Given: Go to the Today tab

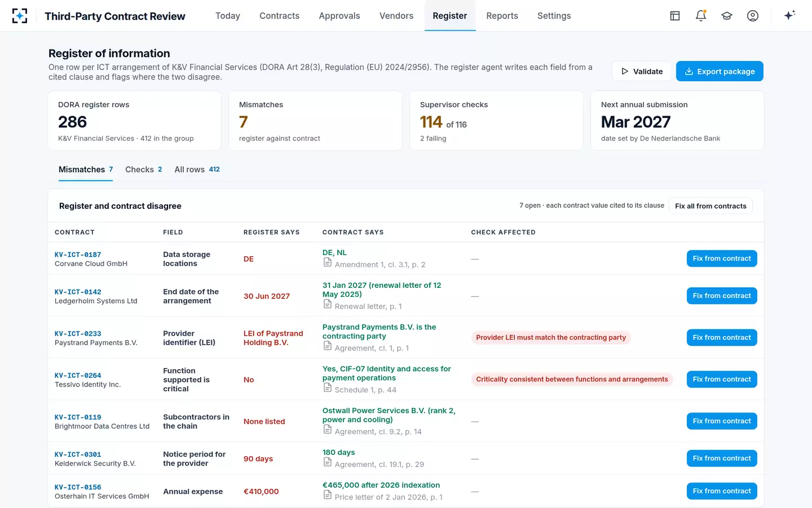Looking at the screenshot, I should pyautogui.click(x=228, y=16).
